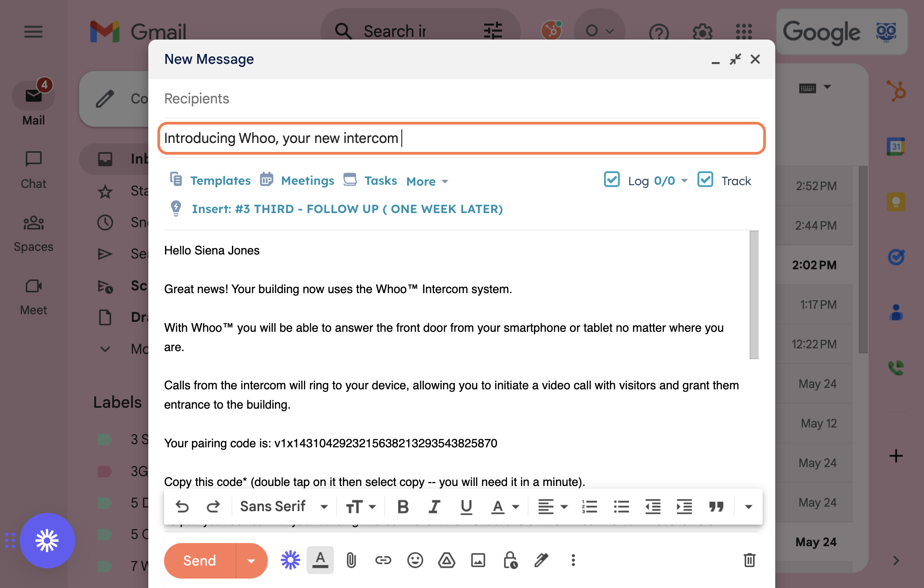Insert signature with pen icon
This screenshot has width=924, height=588.
click(x=542, y=560)
